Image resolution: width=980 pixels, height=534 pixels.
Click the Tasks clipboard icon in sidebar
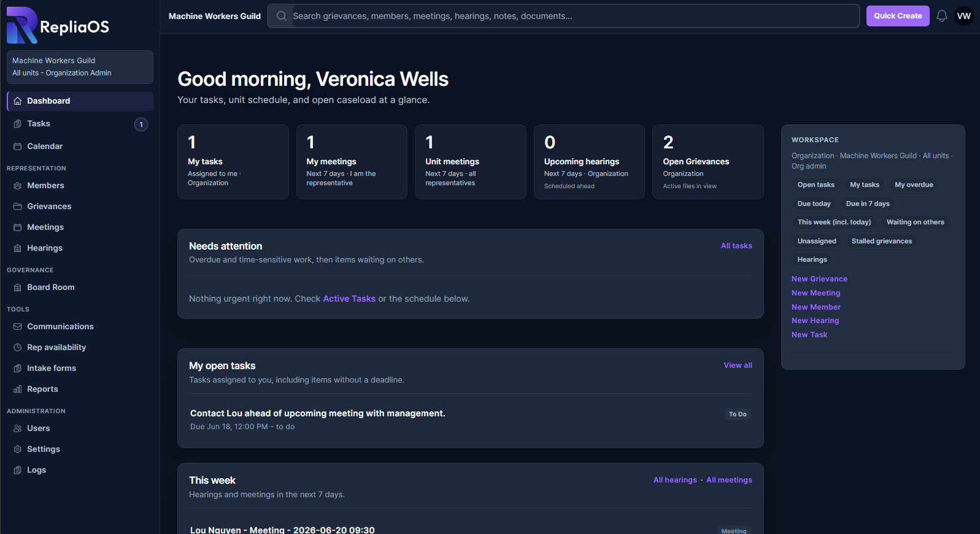pyautogui.click(x=18, y=124)
